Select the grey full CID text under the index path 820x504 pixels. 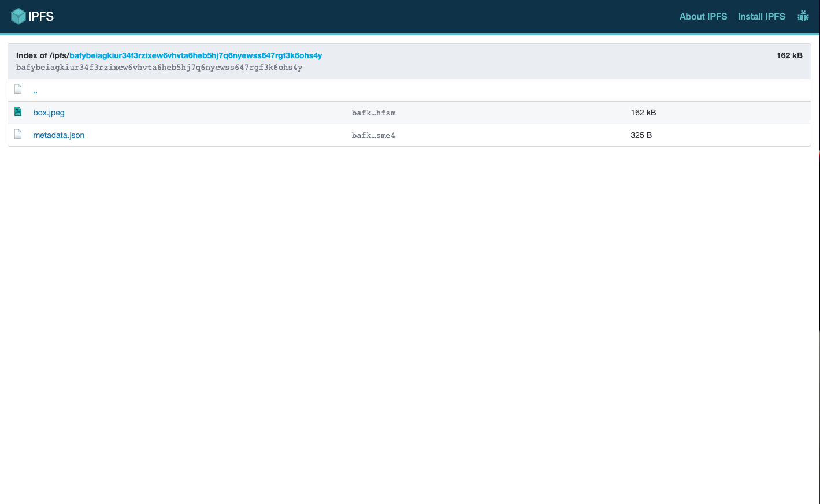[159, 68]
